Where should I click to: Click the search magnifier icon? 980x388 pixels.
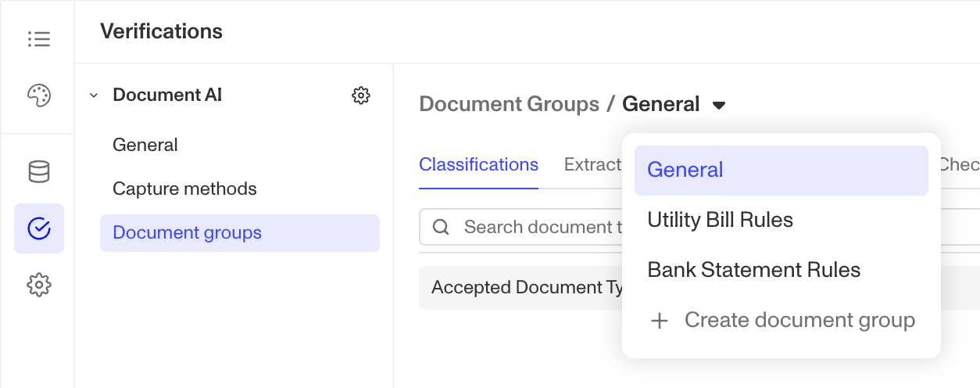pyautogui.click(x=441, y=227)
